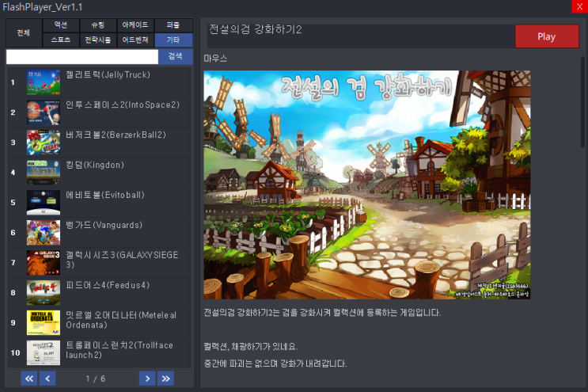
Task: Click the game search input field
Action: tap(82, 57)
